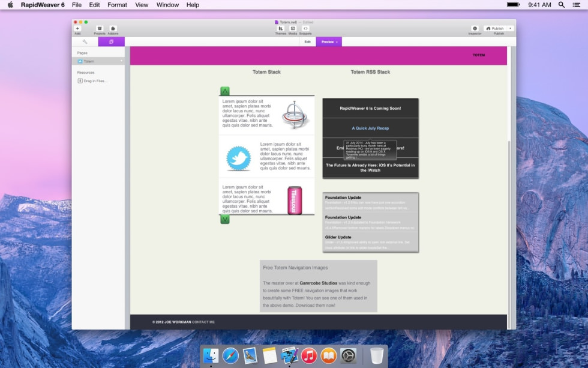
Task: Open the RapidWeaver 6 menu
Action: [43, 5]
